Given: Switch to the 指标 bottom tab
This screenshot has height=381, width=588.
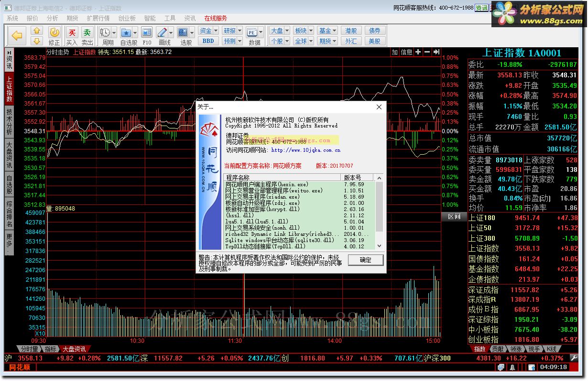Looking at the screenshot, I should point(51,349).
